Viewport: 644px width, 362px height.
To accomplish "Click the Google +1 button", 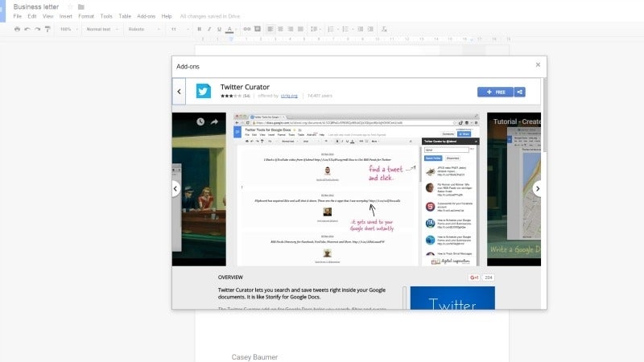I will (474, 278).
